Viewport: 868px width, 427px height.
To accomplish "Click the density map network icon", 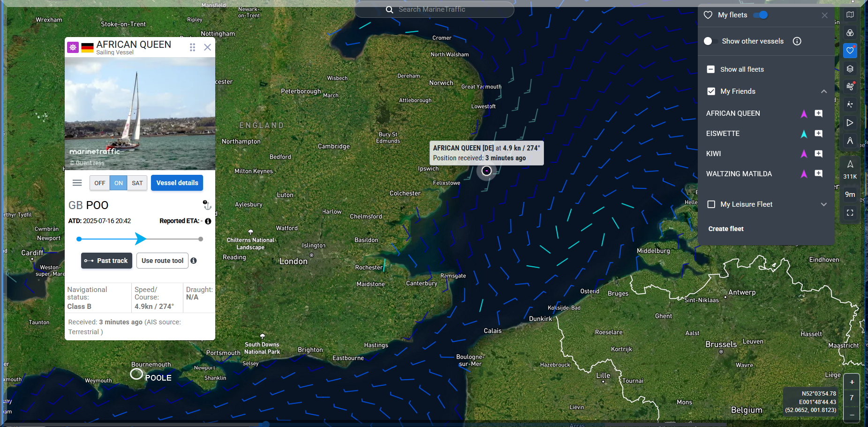I will pyautogui.click(x=850, y=105).
